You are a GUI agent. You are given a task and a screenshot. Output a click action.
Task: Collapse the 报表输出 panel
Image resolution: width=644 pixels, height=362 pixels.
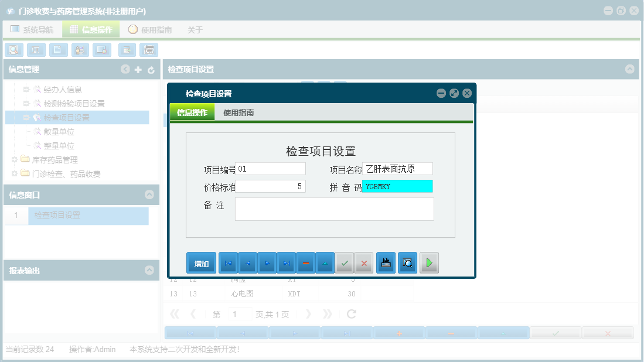[150, 271]
